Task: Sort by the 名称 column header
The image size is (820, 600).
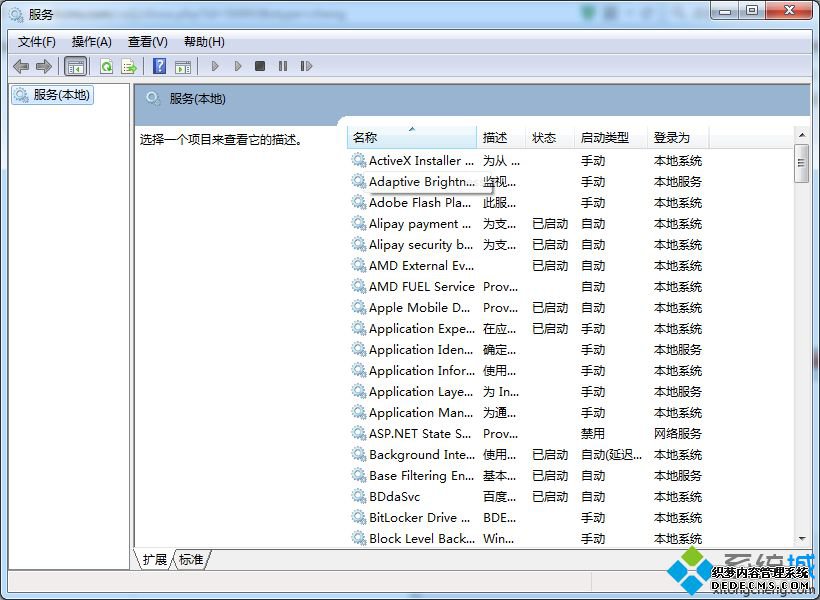Action: click(x=412, y=138)
